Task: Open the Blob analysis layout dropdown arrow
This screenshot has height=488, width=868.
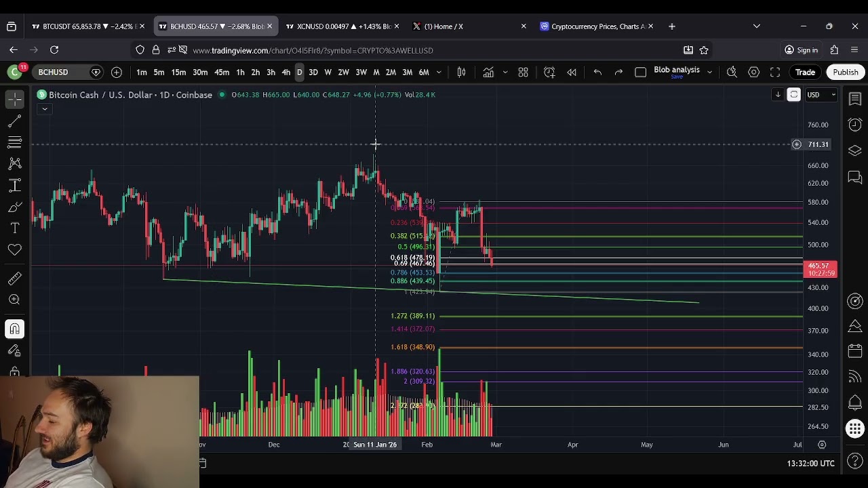Action: coord(709,72)
